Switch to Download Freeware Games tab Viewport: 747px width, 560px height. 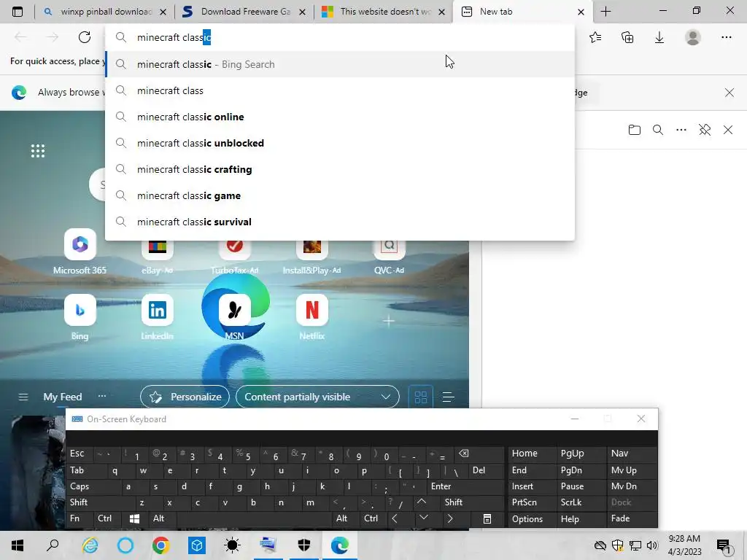point(244,12)
